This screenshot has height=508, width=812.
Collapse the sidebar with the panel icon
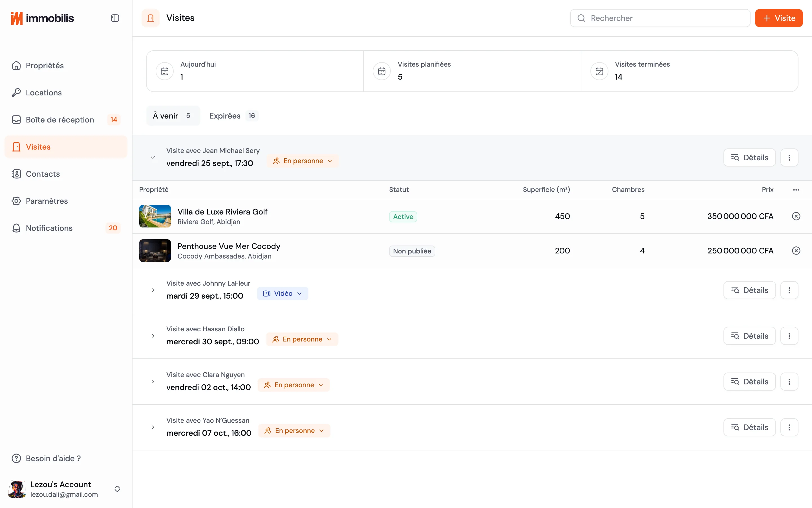pos(115,18)
